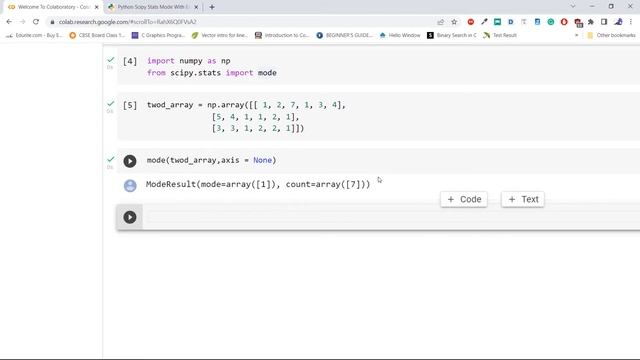Open Hello Window bookmark
This screenshot has height=360, width=640.
click(x=400, y=36)
